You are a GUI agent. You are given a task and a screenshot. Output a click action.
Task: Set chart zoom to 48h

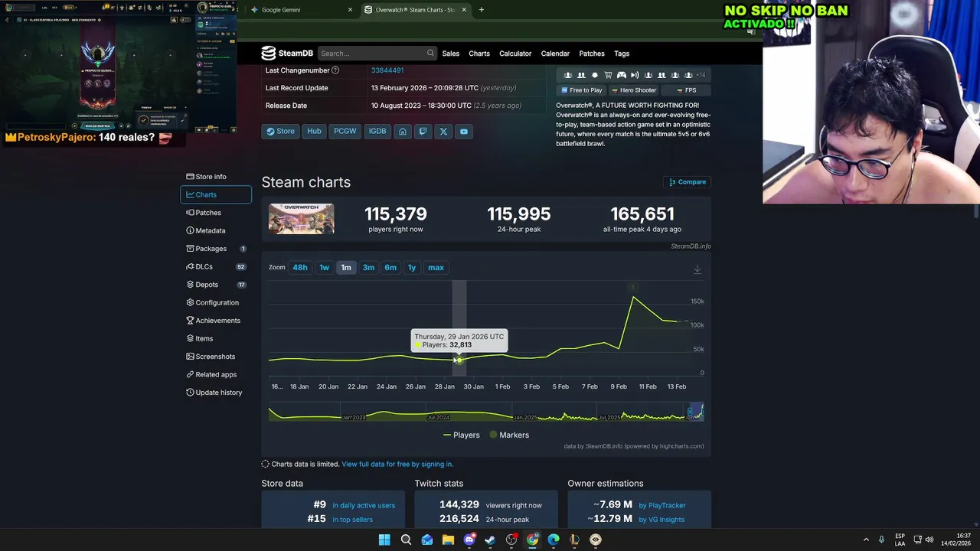(x=300, y=268)
